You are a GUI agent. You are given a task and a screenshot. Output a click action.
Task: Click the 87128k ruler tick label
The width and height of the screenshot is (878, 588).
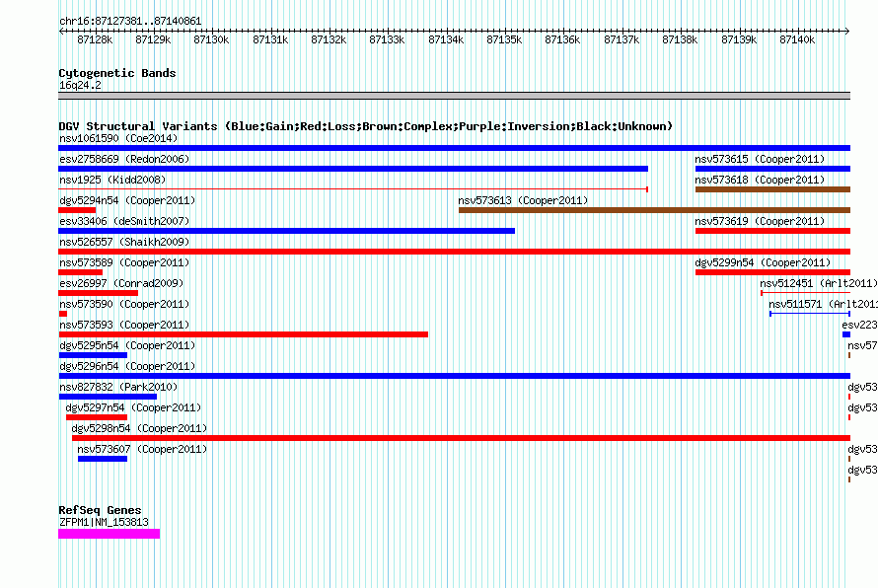[x=95, y=39]
